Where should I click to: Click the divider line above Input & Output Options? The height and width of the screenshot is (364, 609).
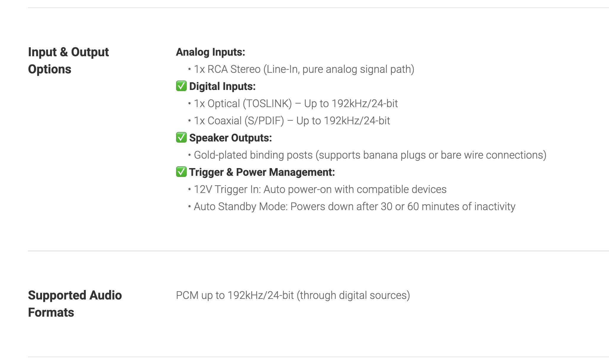point(318,8)
